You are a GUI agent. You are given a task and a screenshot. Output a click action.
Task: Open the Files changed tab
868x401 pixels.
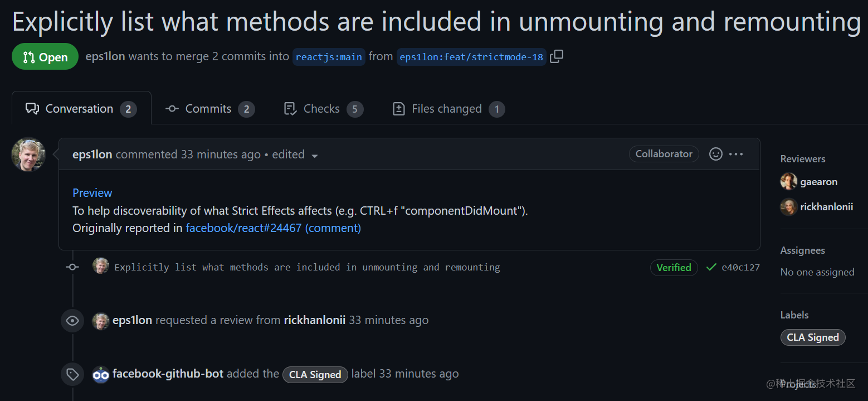[x=448, y=108]
